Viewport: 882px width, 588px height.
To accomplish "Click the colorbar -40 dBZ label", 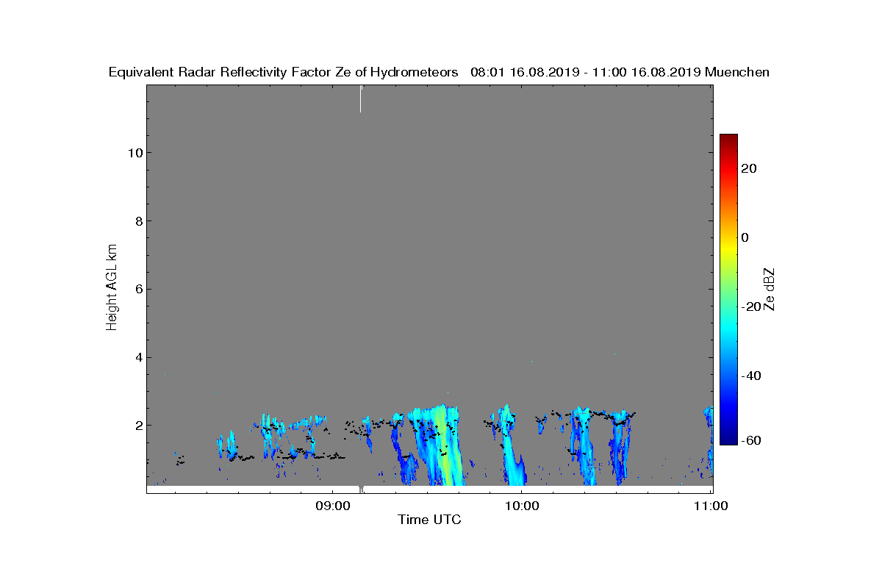I will [751, 376].
